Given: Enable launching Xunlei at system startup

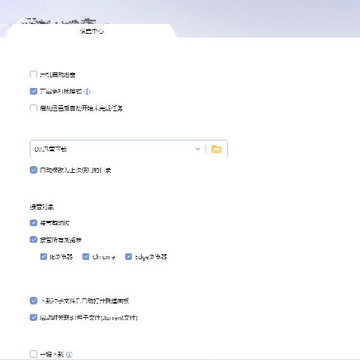Looking at the screenshot, I should pyautogui.click(x=33, y=74).
